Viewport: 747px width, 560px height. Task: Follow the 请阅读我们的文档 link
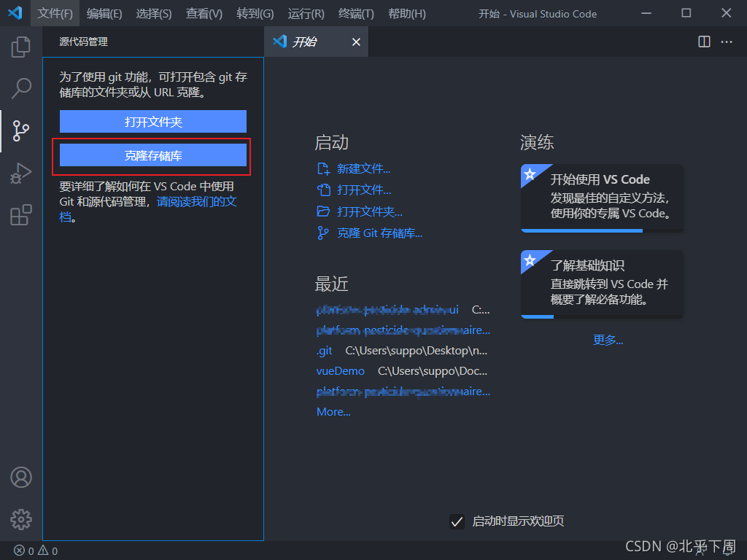[x=196, y=202]
